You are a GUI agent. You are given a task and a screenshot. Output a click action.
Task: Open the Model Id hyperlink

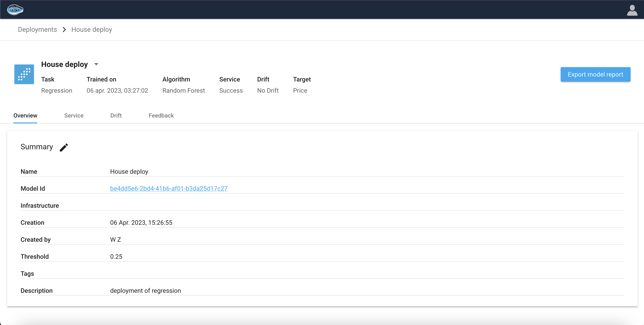[x=169, y=188]
